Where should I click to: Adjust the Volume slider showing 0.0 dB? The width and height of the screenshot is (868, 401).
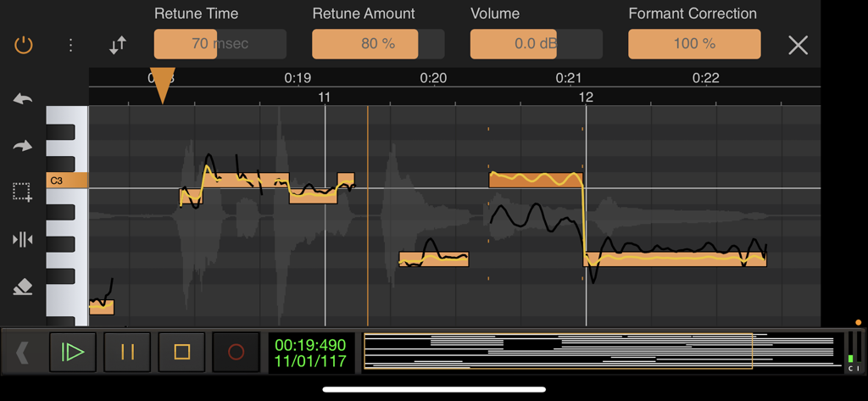pyautogui.click(x=537, y=44)
